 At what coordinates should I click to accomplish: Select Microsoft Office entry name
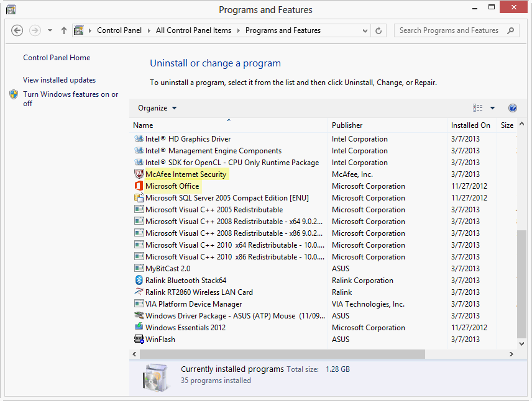172,186
